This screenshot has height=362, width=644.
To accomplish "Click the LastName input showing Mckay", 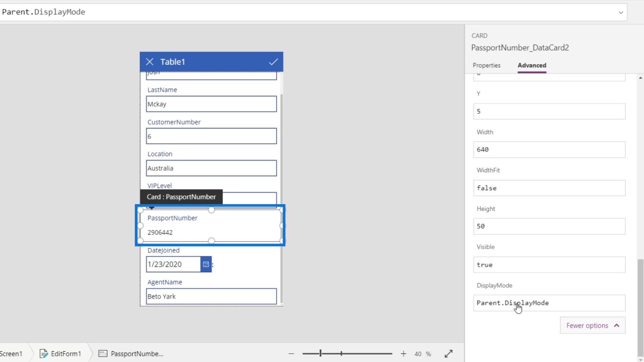I will pos(211,104).
